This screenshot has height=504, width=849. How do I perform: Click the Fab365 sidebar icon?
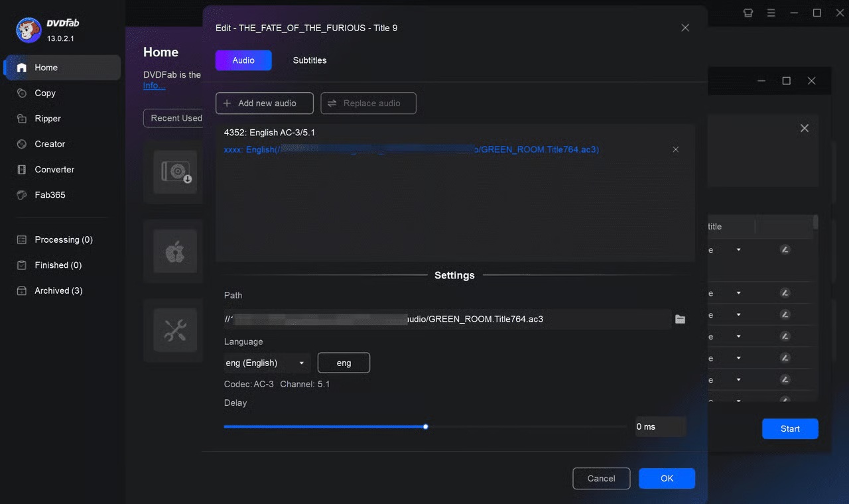[x=22, y=195]
